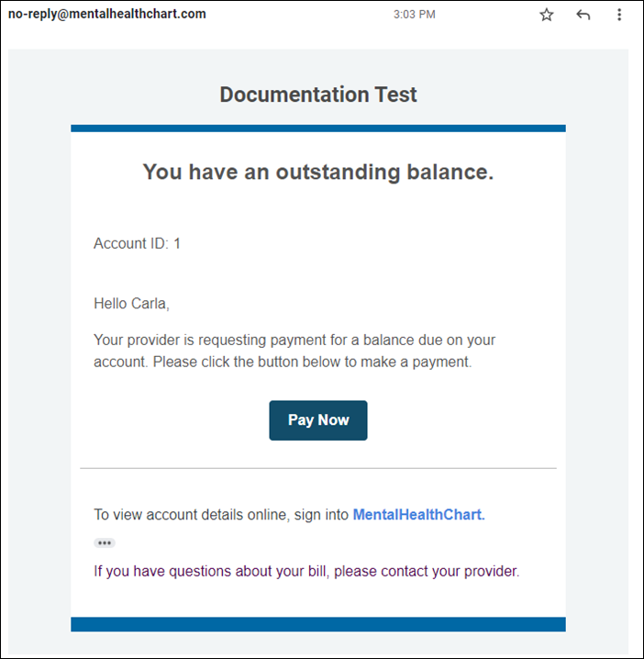This screenshot has width=644, height=659.
Task: Click the 'Please click the button below' sentence
Action: pyautogui.click(x=312, y=362)
